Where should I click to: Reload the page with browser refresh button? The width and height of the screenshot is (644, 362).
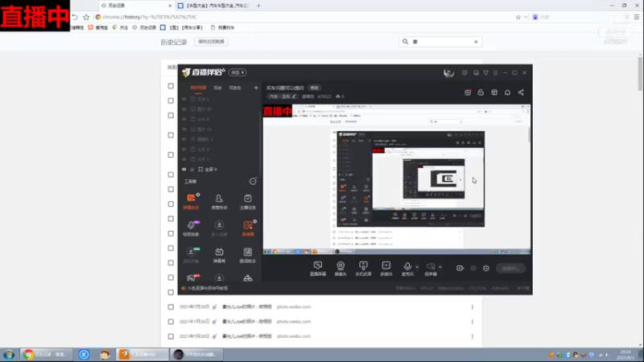[x=75, y=17]
